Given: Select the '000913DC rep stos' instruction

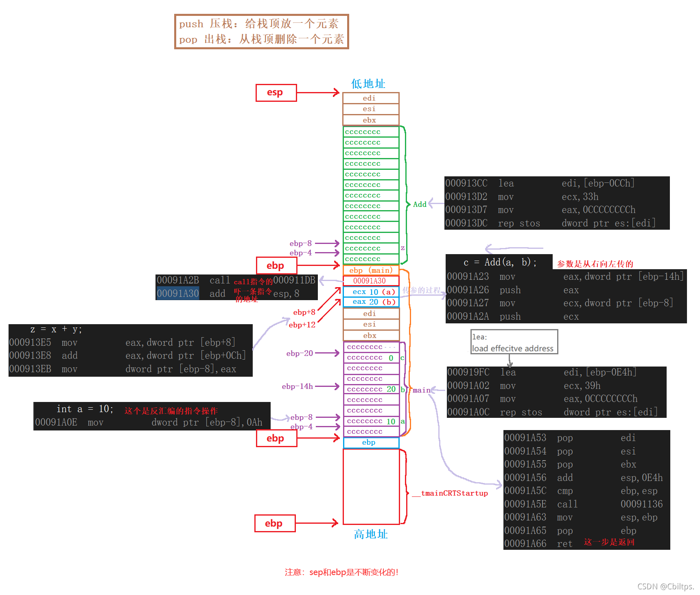Looking at the screenshot, I should tap(550, 223).
